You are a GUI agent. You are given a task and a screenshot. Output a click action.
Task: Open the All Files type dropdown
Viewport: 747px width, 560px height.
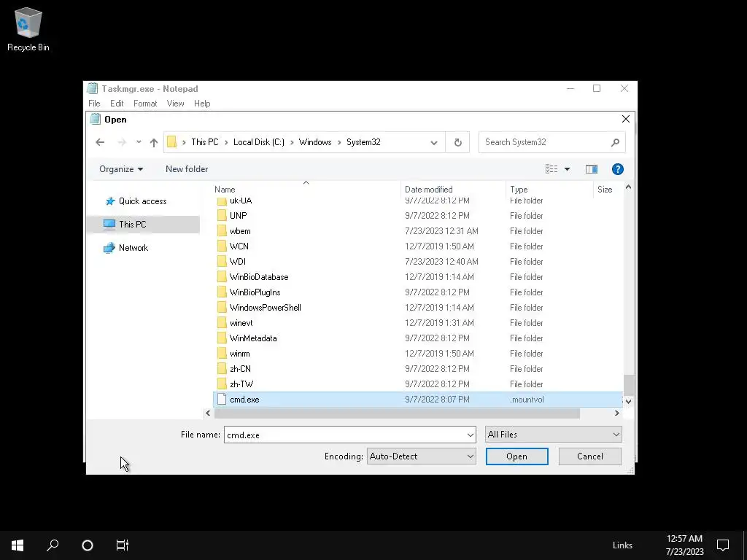pos(553,435)
